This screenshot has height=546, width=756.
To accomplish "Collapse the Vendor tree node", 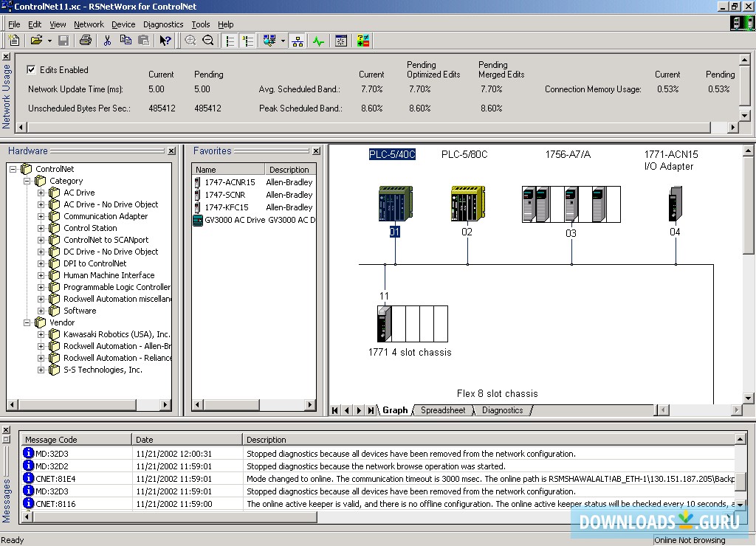I will [x=27, y=322].
